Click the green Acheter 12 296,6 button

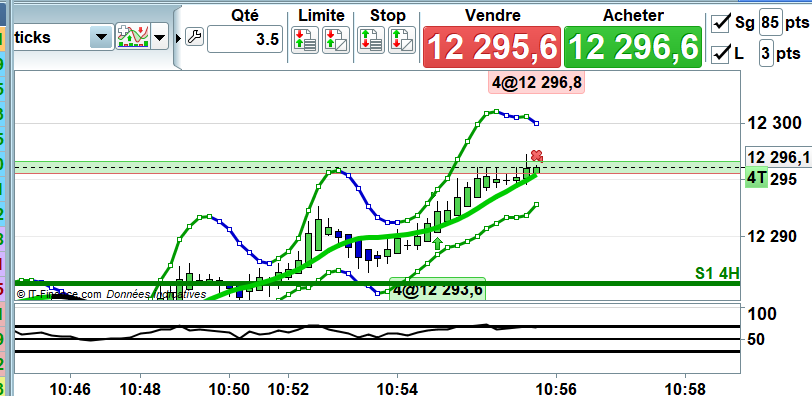click(x=633, y=47)
